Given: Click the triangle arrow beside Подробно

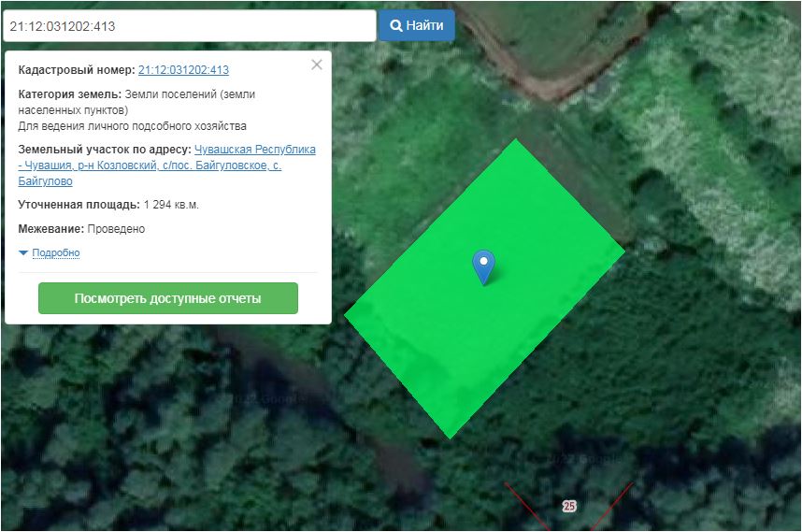Looking at the screenshot, I should tap(23, 253).
